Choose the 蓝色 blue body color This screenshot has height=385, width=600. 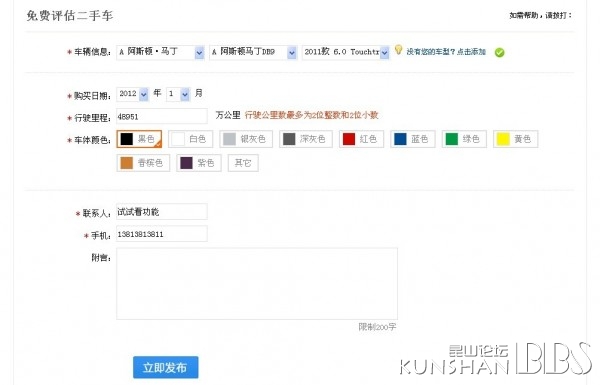[413, 139]
